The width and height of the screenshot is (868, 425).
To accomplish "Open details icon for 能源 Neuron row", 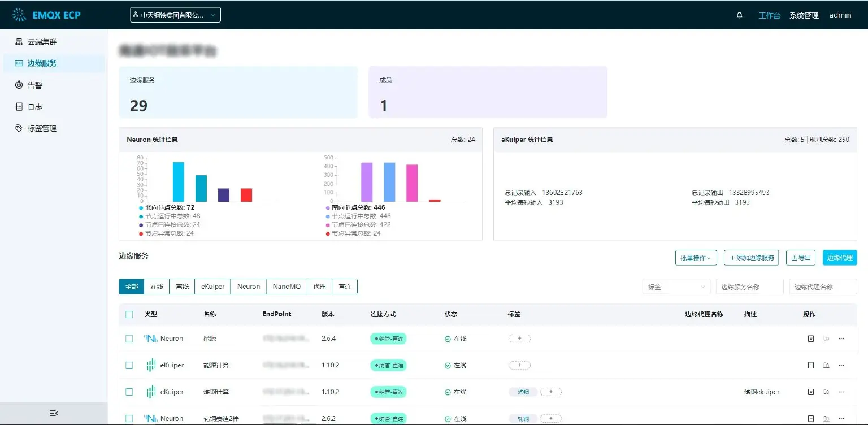I will tap(810, 339).
